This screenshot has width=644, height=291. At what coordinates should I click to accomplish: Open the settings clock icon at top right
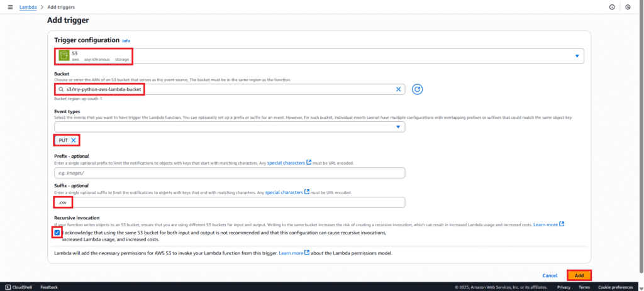click(628, 7)
